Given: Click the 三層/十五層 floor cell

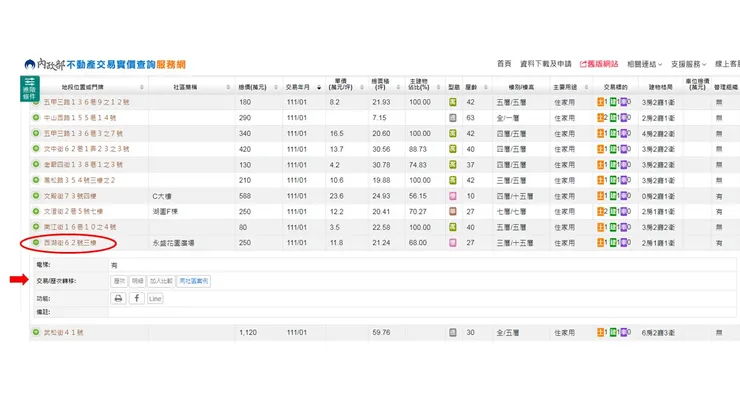Looking at the screenshot, I should [514, 243].
